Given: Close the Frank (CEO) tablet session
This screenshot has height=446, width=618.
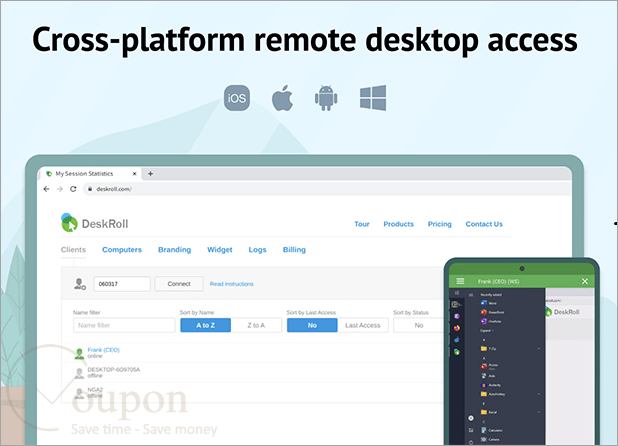Looking at the screenshot, I should pos(585,281).
